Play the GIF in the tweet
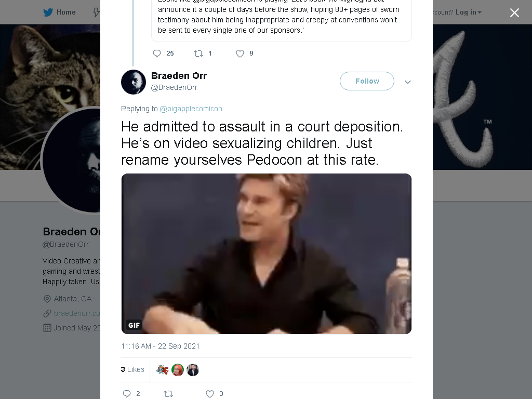This screenshot has width=532, height=399. (267, 254)
